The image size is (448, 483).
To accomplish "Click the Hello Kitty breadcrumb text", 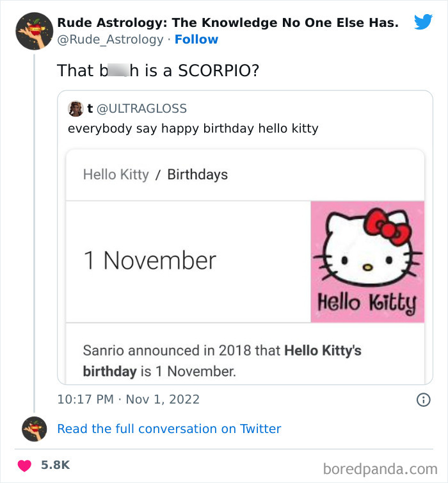I will pyautogui.click(x=116, y=174).
